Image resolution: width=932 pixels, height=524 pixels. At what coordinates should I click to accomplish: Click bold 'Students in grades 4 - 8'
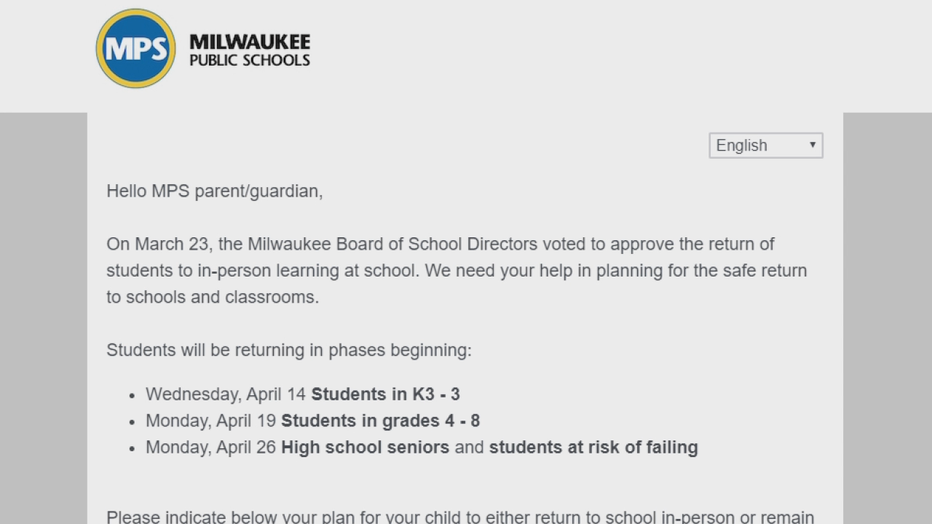point(380,421)
